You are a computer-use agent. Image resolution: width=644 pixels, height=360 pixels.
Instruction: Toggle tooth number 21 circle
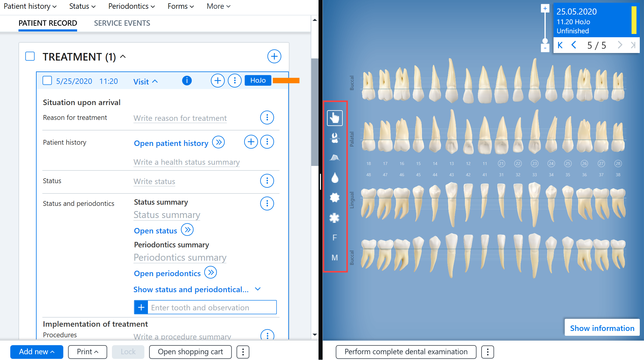[x=502, y=163]
